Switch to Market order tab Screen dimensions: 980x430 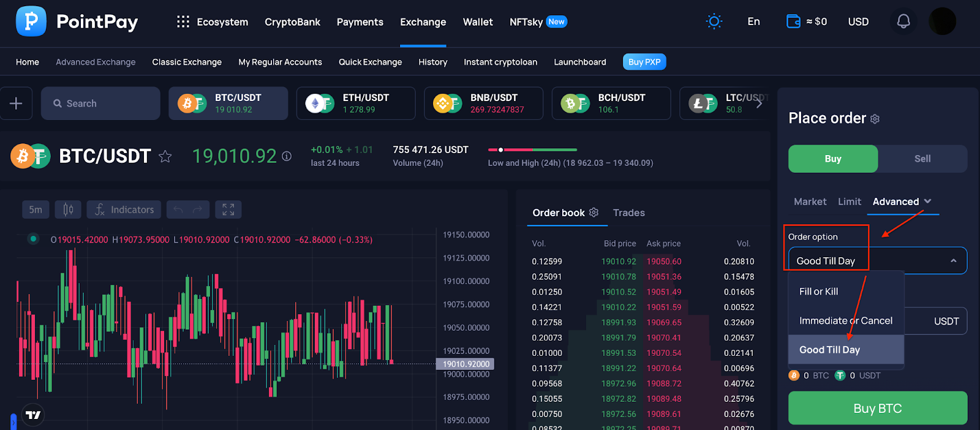pos(810,202)
